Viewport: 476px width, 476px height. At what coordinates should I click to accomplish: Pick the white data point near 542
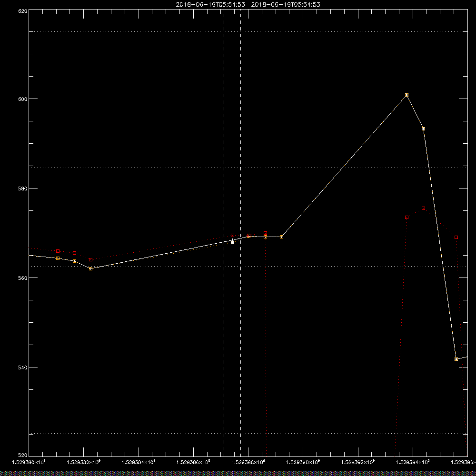(x=456, y=359)
